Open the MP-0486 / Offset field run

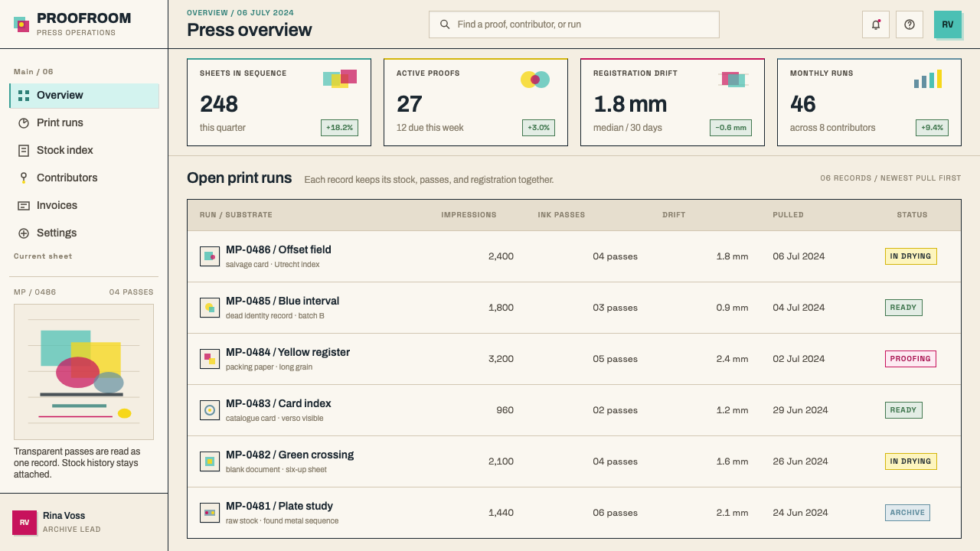574,256
